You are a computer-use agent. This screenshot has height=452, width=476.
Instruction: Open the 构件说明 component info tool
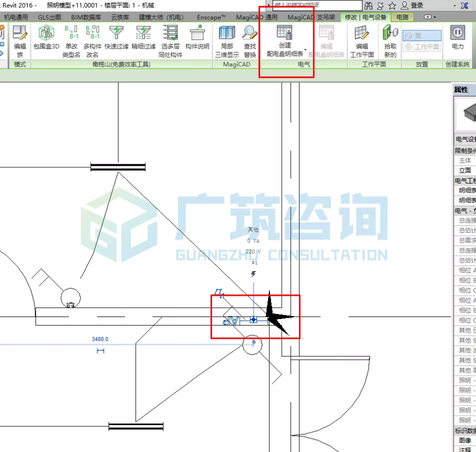click(197, 37)
